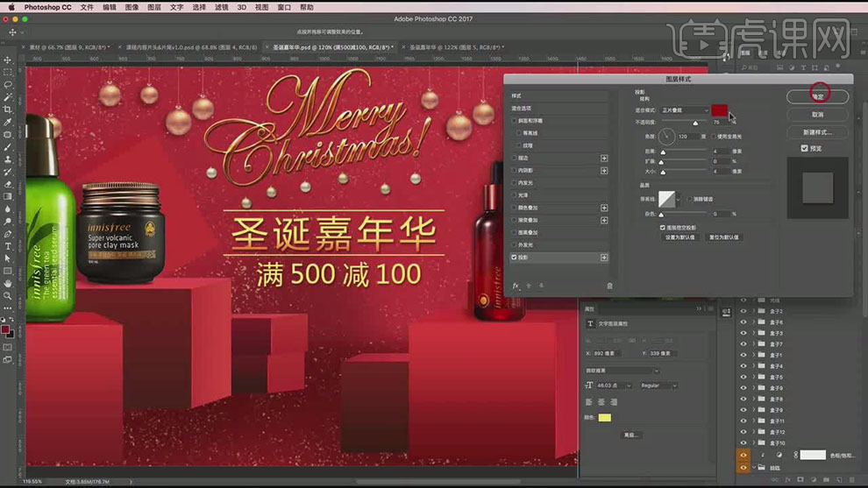
Task: Click Make Default (设置为默认值) button
Action: click(x=679, y=237)
